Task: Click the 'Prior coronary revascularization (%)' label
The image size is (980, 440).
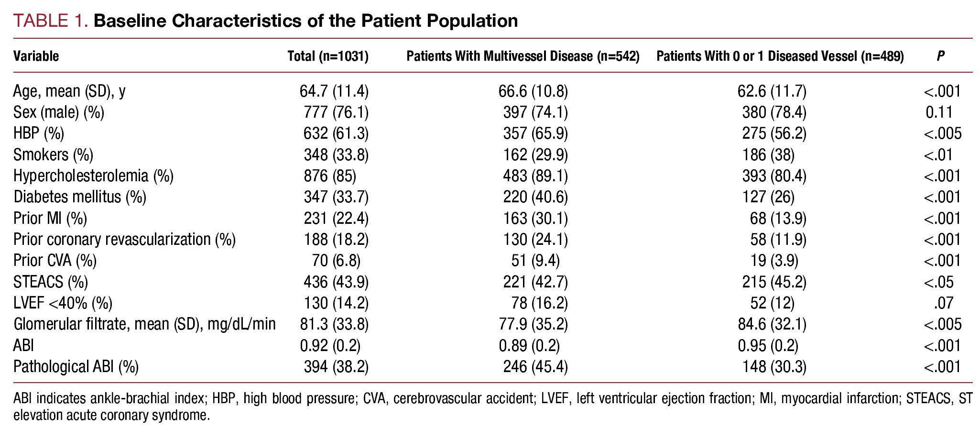Action: tap(124, 240)
